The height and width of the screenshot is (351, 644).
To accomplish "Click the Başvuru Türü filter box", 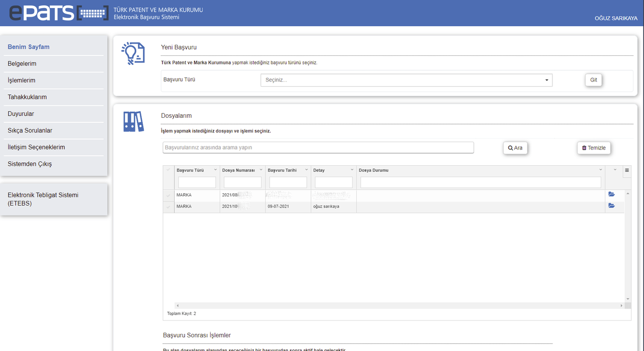I will point(197,182).
